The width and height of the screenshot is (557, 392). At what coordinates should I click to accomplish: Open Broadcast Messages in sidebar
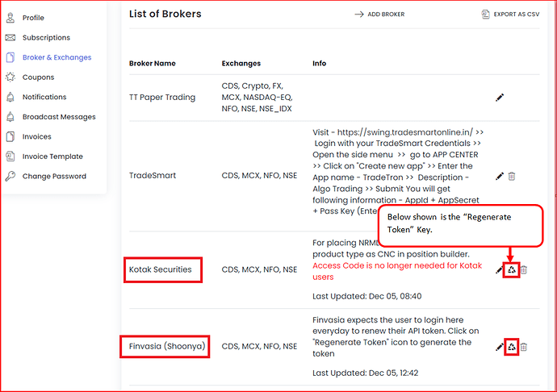pyautogui.click(x=59, y=117)
